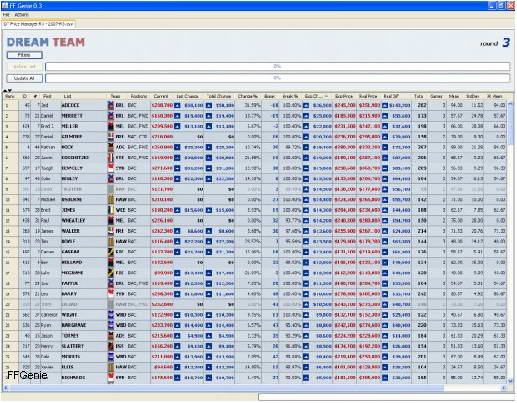
Task: Click Total Change up-arrow icon in ADCOCK row
Action: tap(209, 105)
